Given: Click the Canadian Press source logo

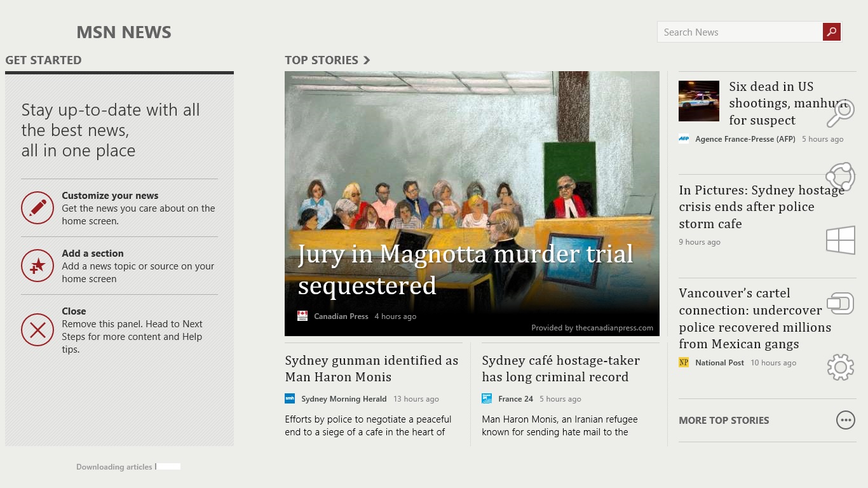Looking at the screenshot, I should (x=302, y=316).
